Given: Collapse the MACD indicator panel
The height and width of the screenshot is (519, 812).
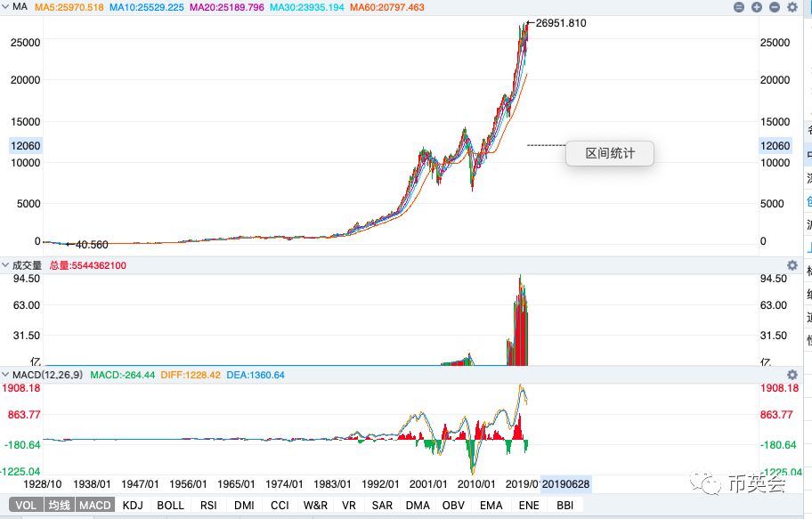Looking at the screenshot, I should click(5, 375).
